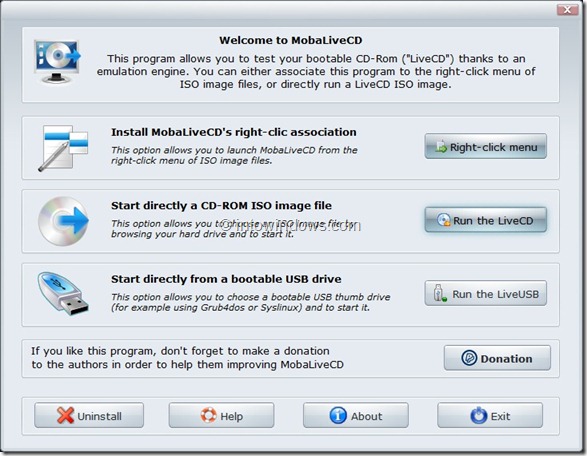Click the 'right-click menu of ISO image files' description

pyautogui.click(x=234, y=155)
